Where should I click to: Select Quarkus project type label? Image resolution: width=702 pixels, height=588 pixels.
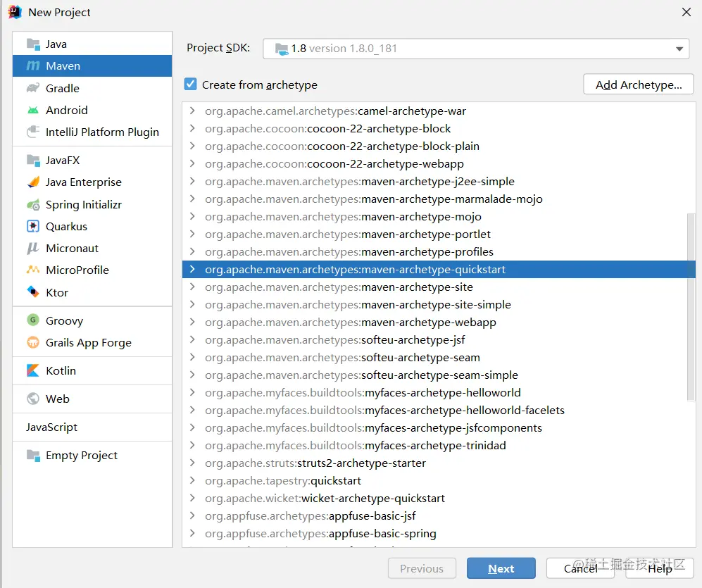[x=66, y=227]
